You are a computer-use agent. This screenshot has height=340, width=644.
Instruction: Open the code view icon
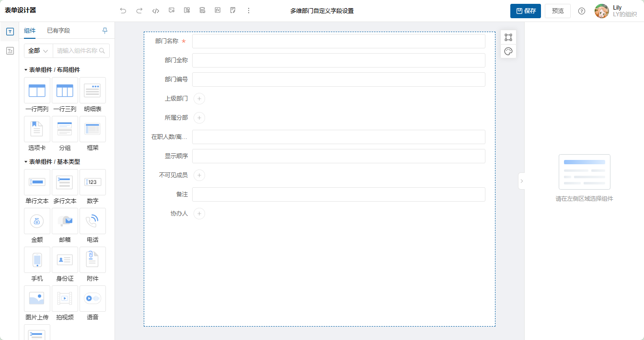tap(155, 11)
